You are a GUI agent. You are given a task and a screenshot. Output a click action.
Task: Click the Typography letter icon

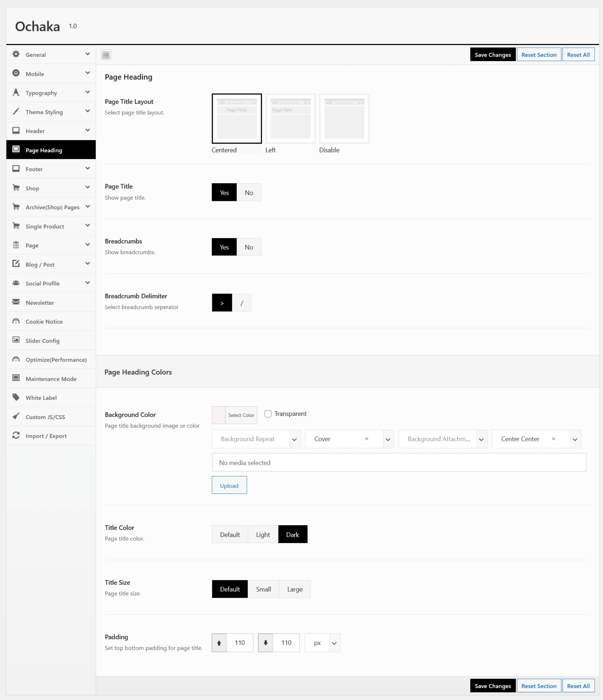tap(16, 92)
